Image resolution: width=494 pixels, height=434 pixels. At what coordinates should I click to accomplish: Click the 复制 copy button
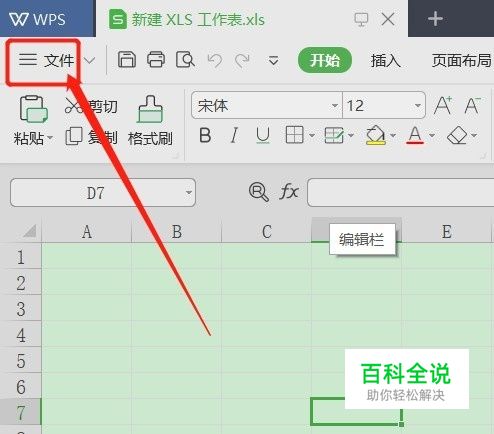point(91,137)
